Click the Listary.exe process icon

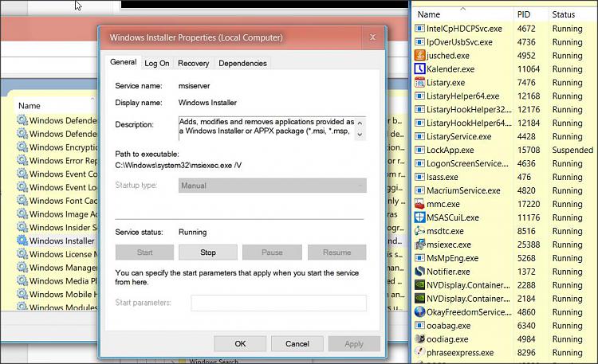pos(419,82)
